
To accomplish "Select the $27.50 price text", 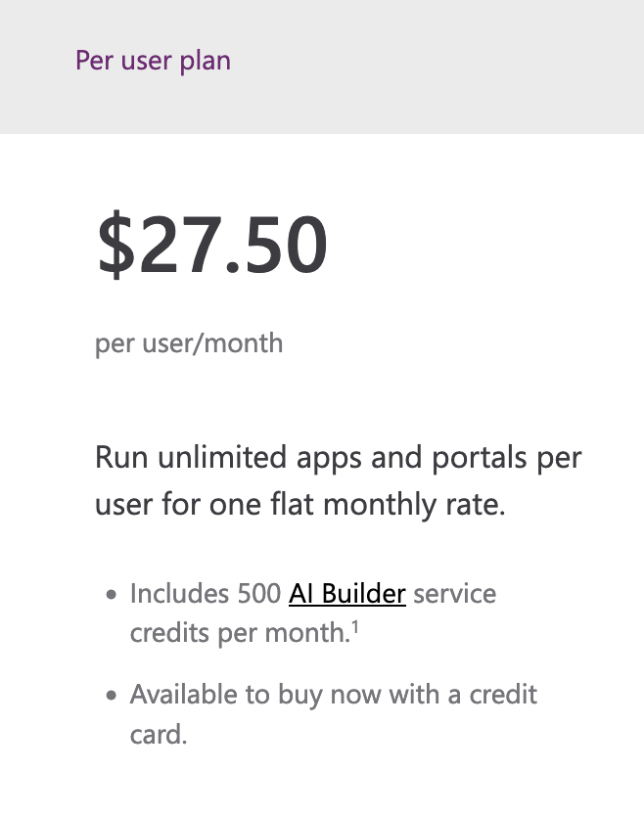I will (211, 245).
